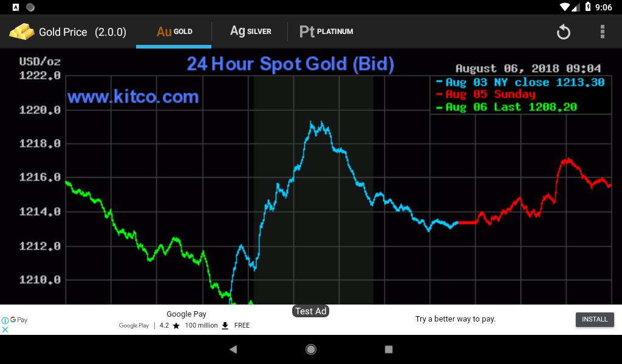Tap the Google Pay ad title

(x=186, y=314)
